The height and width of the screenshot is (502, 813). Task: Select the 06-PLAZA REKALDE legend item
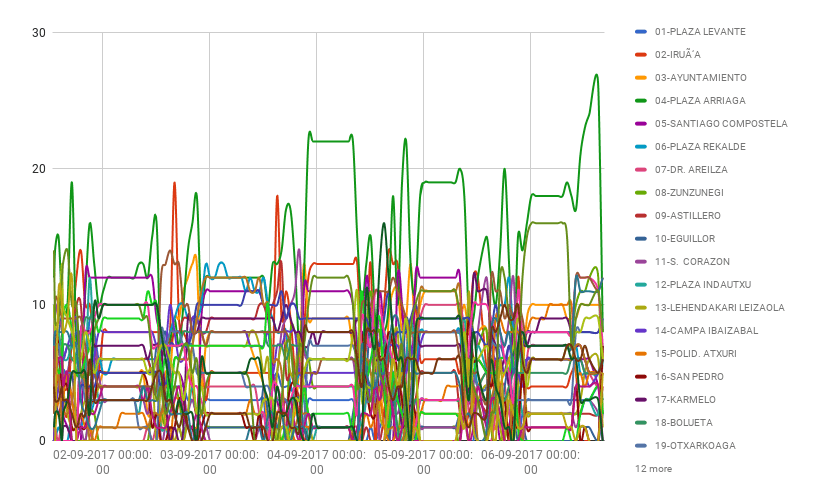tap(699, 147)
